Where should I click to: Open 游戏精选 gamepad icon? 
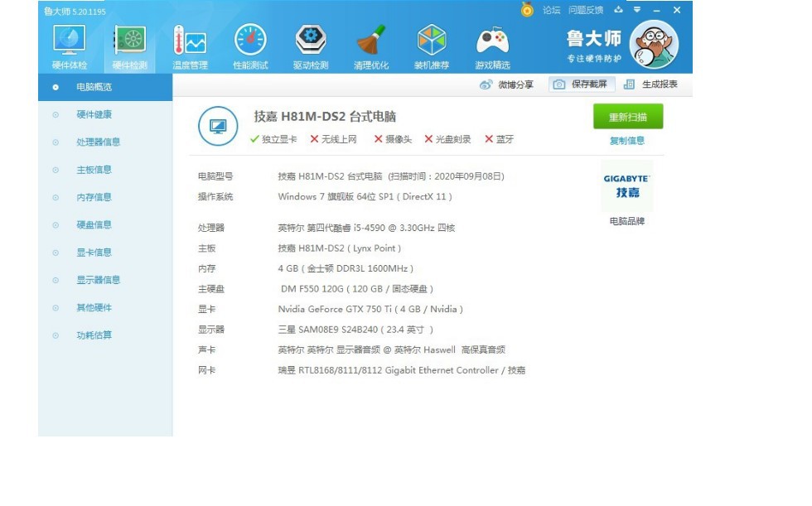point(492,46)
